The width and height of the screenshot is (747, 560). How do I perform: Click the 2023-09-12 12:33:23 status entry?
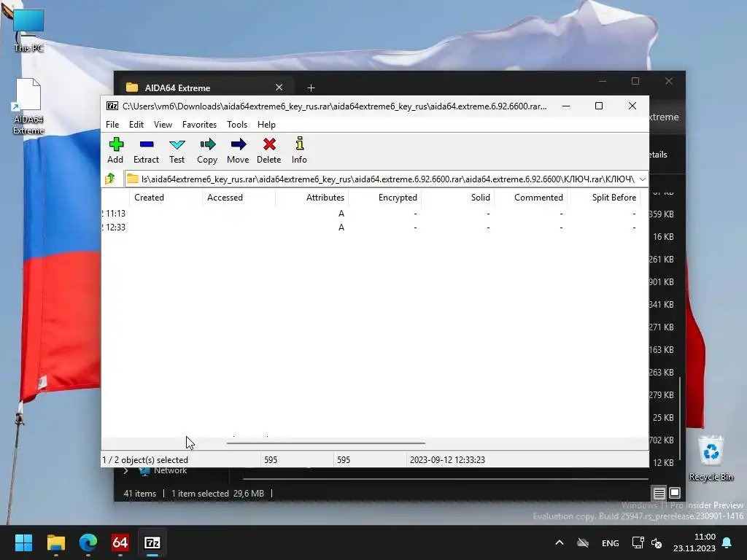click(x=447, y=460)
